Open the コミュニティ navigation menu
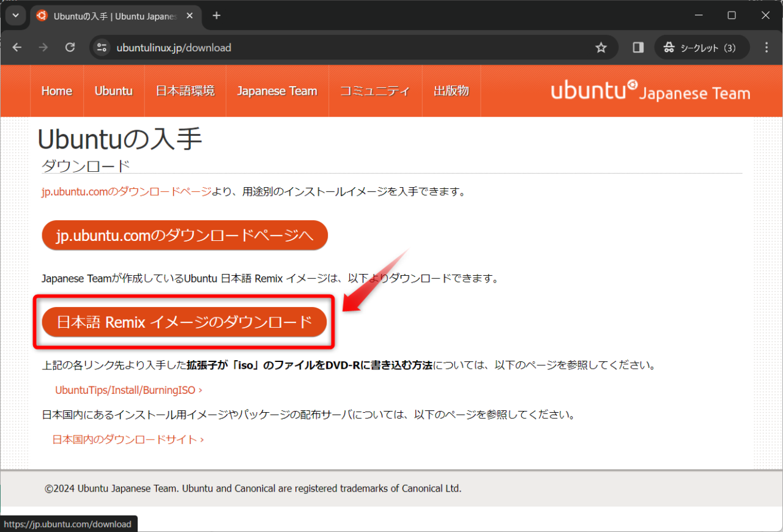 click(x=375, y=91)
